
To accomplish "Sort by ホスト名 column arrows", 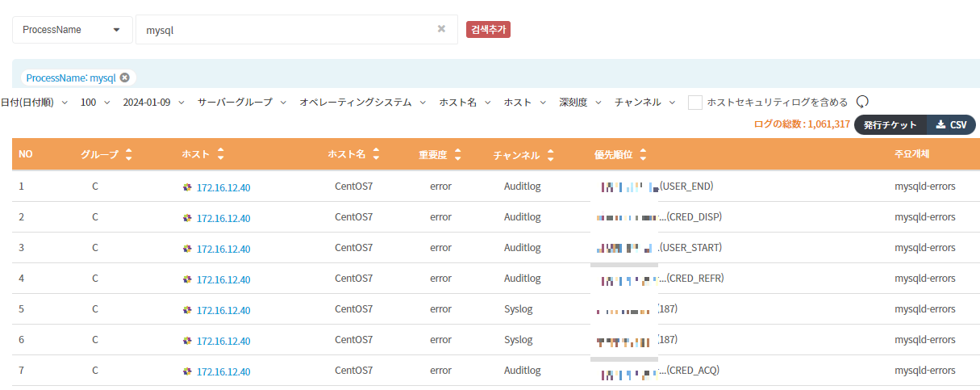I will click(x=377, y=153).
